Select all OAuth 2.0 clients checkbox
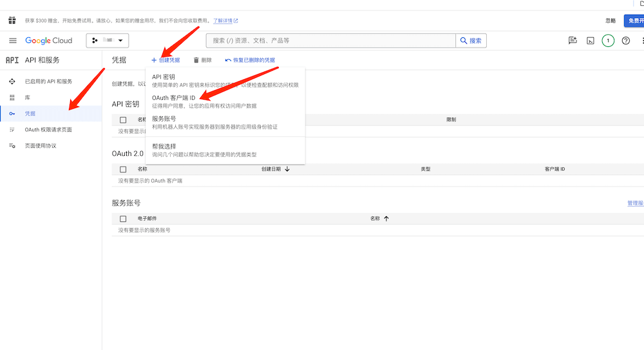 123,169
